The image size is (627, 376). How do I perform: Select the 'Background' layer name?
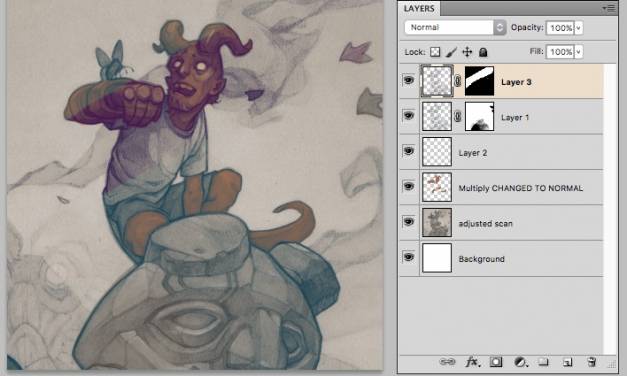click(x=481, y=259)
